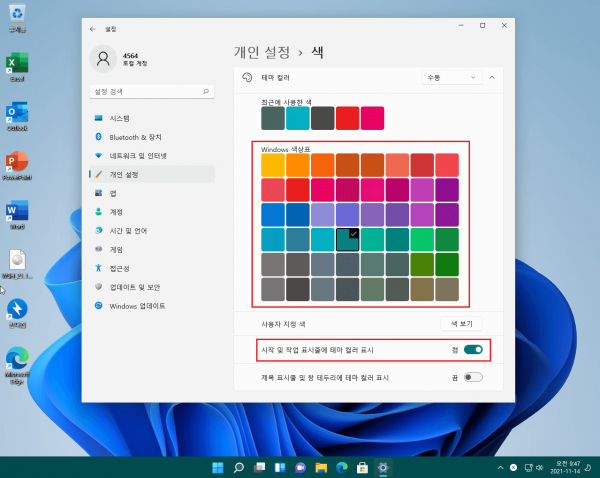Choose the selected teal swatch with checkmark
The height and width of the screenshot is (478, 600).
click(347, 240)
